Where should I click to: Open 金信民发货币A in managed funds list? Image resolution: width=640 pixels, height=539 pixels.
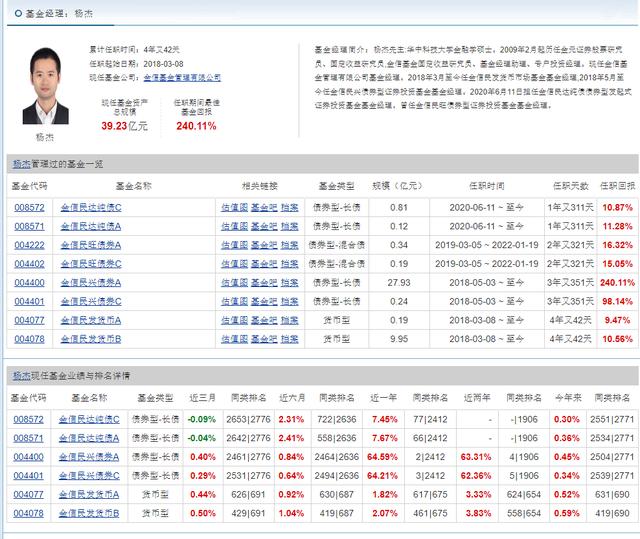click(x=91, y=320)
